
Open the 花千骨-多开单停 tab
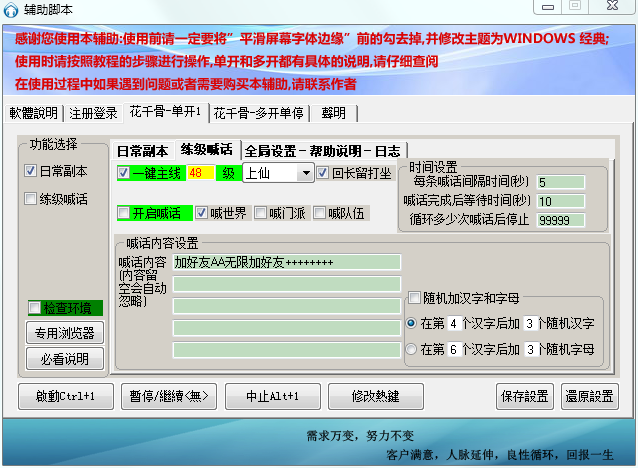258,113
